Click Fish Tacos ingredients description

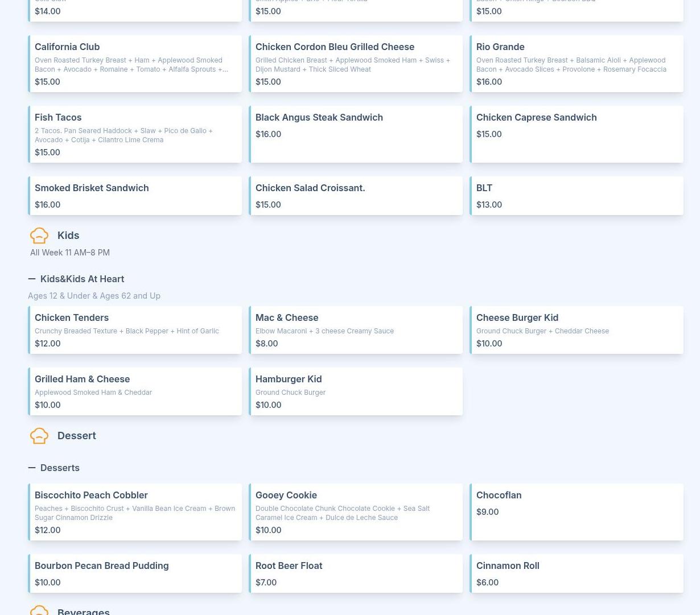123,135
